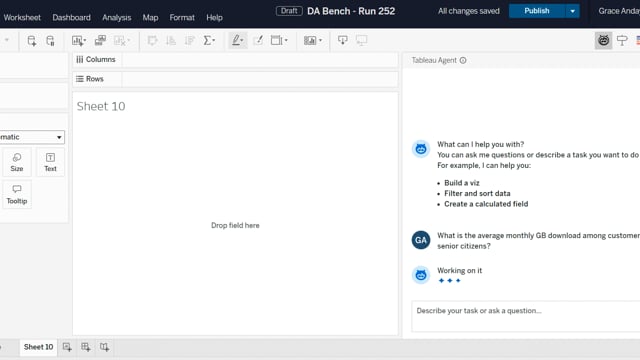
Task: Open the Totals sigma toolbar icon
Action: pos(209,40)
